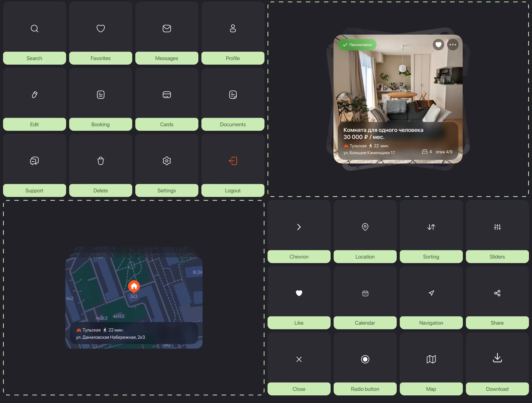Click the Sliders filter icon
This screenshot has height=403, width=532.
tap(497, 227)
